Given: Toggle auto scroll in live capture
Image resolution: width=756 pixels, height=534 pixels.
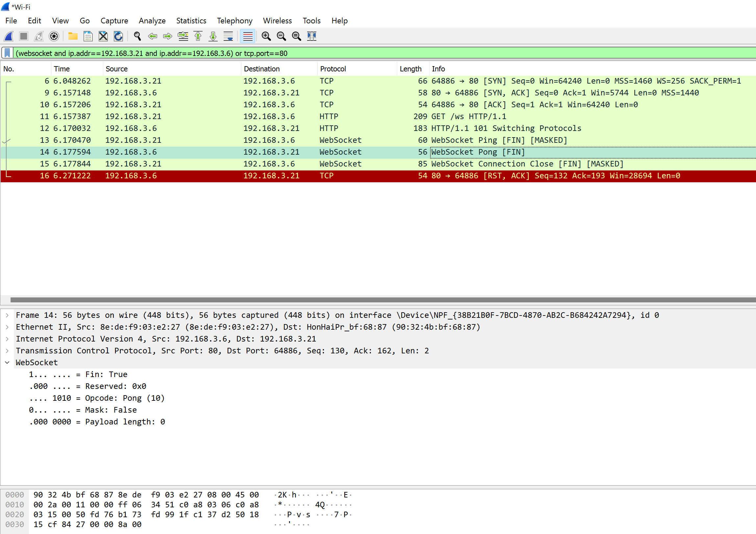Looking at the screenshot, I should (x=228, y=36).
